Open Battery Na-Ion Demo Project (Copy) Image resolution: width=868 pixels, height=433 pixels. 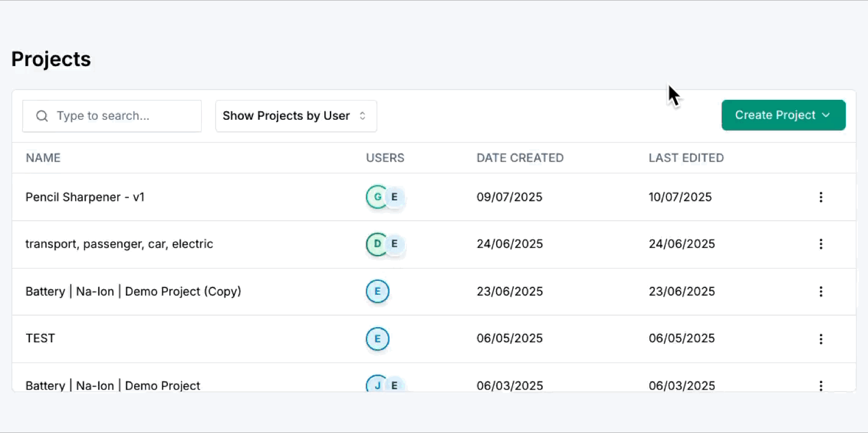133,292
